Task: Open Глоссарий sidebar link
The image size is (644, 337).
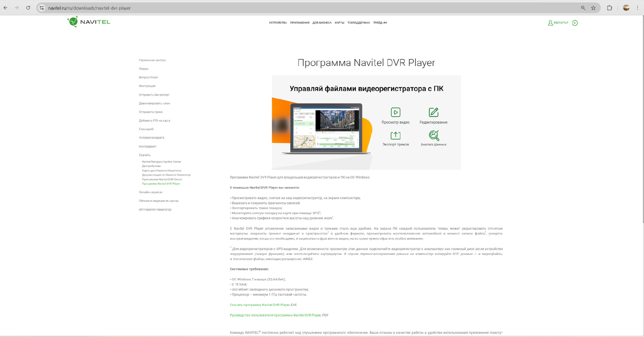Action: (x=146, y=129)
